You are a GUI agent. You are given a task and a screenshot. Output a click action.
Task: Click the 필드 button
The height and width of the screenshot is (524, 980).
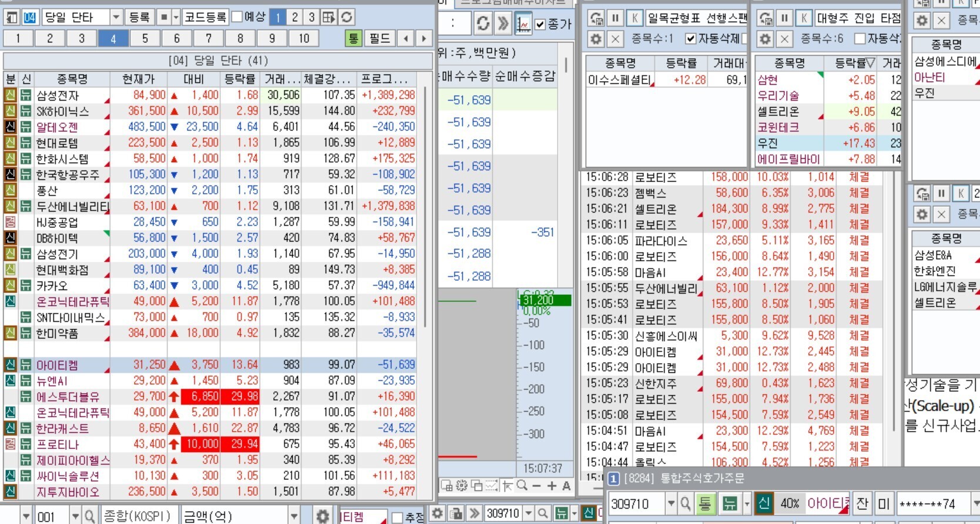pos(380,39)
